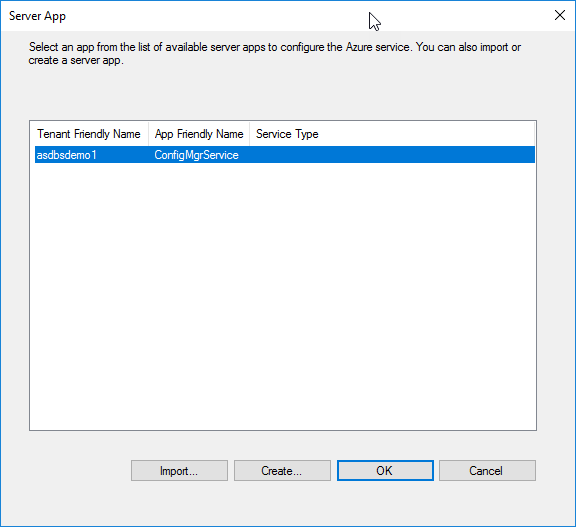Screen dimensions: 576x527
Task: Cancel the Server App dialog
Action: 487,470
